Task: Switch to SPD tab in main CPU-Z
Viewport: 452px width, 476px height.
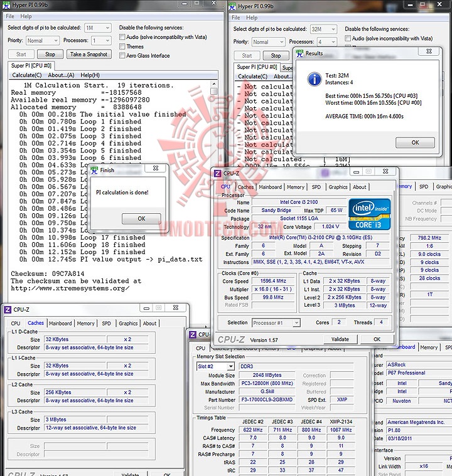Action: [x=316, y=187]
